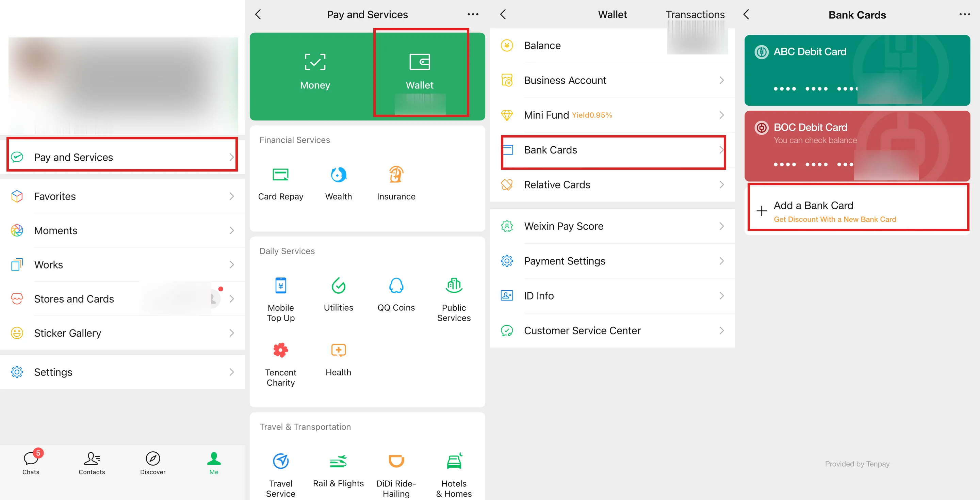Screen dimensions: 980x500
Task: Open the QQ Coins icon
Action: click(x=396, y=285)
